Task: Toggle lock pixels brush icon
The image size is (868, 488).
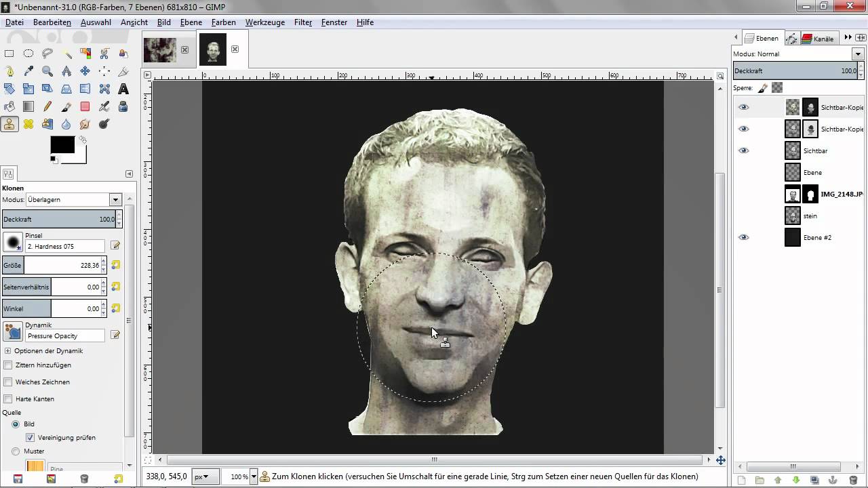Action: (x=763, y=87)
